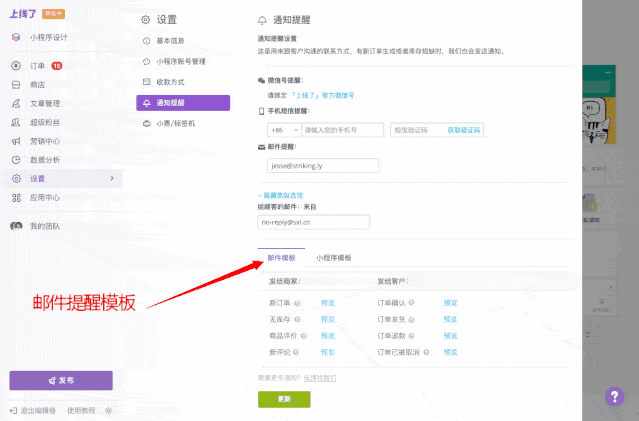
Task: Click info icon next to 订单发货
Action: (411, 320)
